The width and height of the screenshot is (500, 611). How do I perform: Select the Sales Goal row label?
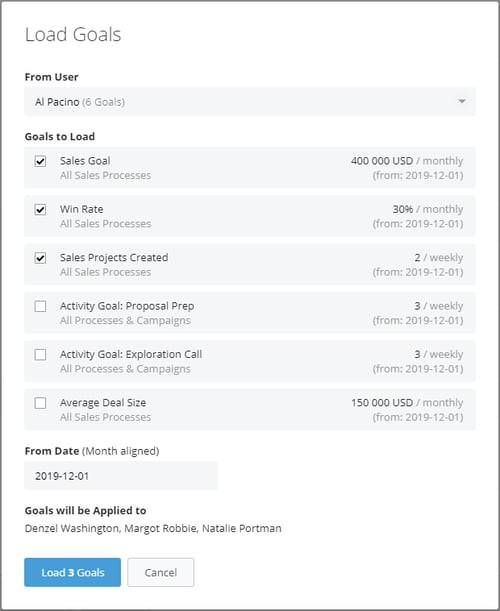click(85, 161)
